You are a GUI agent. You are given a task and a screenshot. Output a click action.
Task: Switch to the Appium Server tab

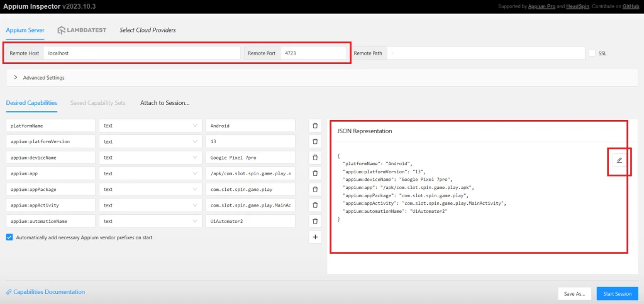click(25, 30)
